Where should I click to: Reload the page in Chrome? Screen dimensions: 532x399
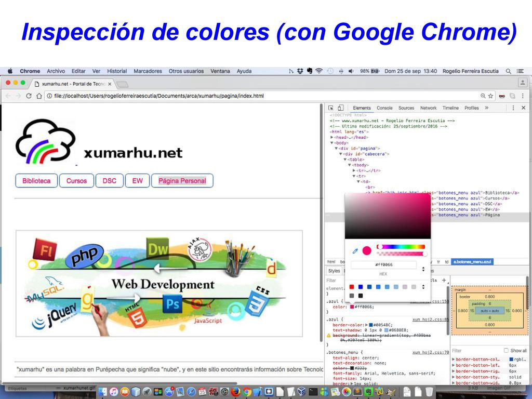[x=29, y=96]
